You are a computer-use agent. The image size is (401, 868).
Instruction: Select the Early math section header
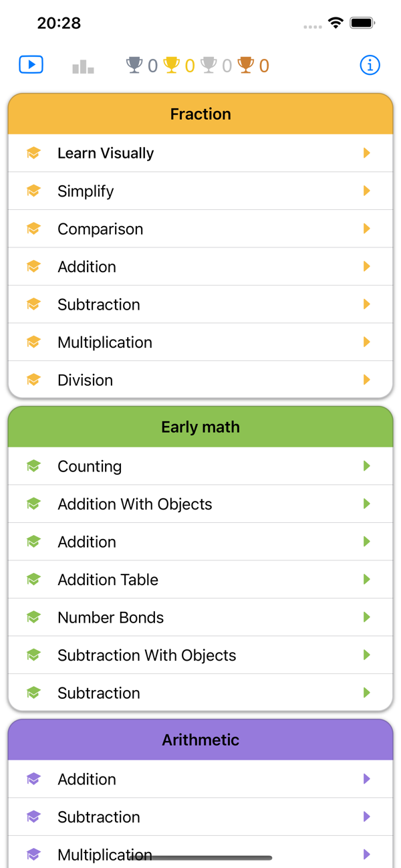[200, 427]
